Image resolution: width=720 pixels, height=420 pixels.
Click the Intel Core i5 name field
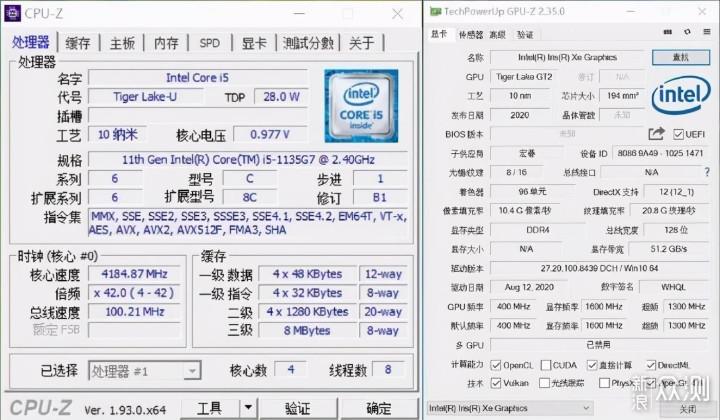(197, 78)
